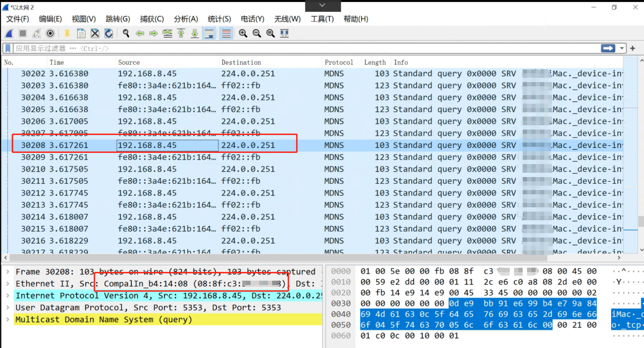Toggle auto-scroll during live capture
The height and width of the screenshot is (348, 644).
pos(209,33)
